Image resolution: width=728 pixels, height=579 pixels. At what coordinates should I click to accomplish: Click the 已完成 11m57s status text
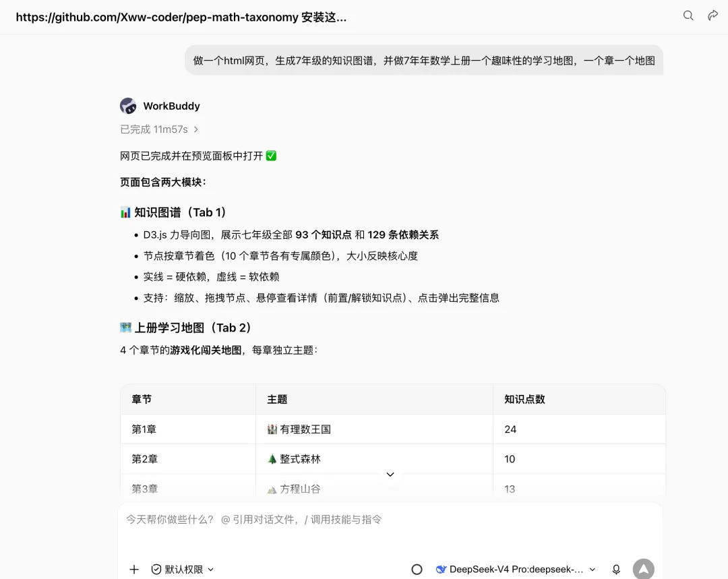pos(154,129)
